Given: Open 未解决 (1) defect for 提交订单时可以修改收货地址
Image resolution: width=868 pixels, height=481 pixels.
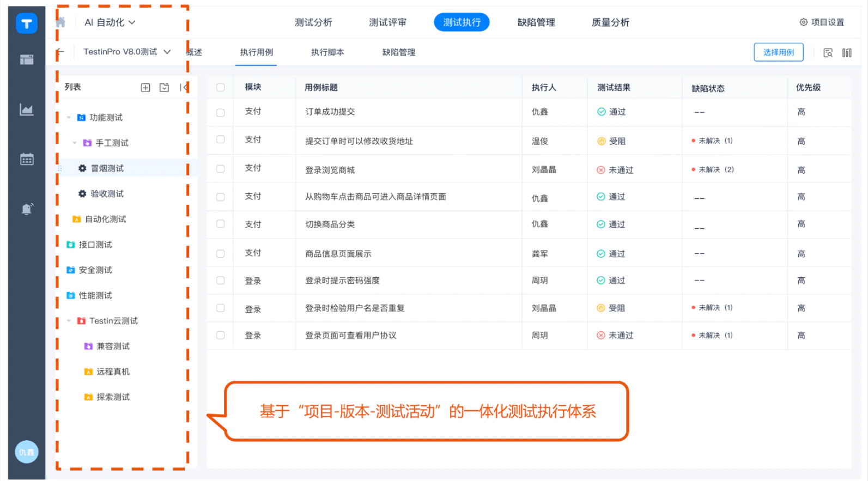Looking at the screenshot, I should (712, 141).
